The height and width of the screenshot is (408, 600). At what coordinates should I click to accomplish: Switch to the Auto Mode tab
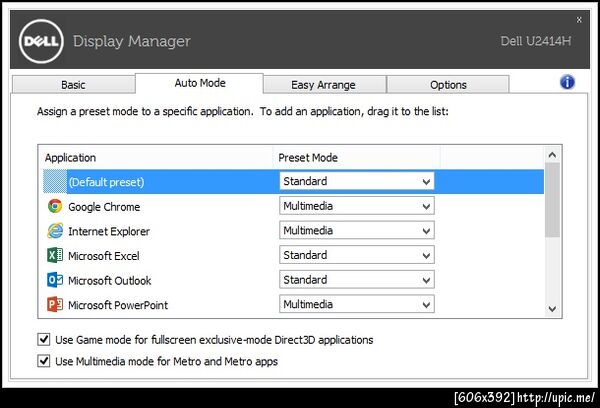pyautogui.click(x=200, y=83)
